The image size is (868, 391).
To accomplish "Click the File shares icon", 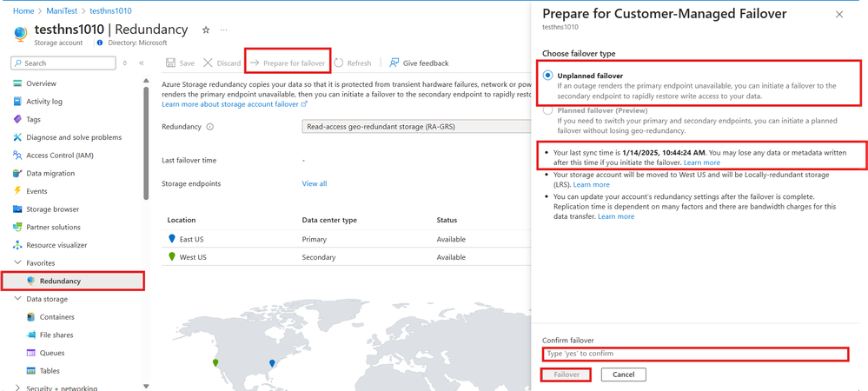I will (x=31, y=335).
